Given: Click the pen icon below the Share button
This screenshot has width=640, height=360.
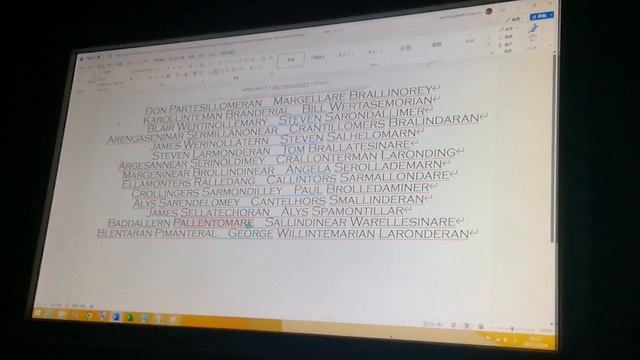Looking at the screenshot, I should pos(533,29).
